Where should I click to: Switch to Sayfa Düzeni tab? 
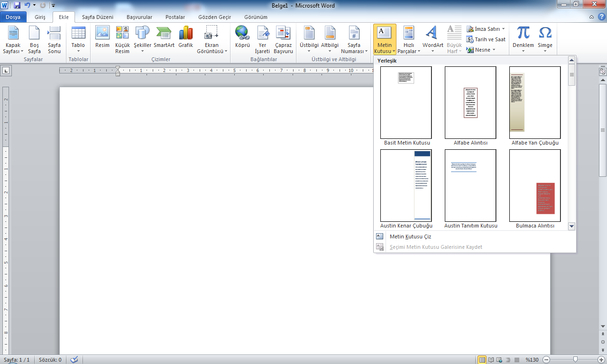tap(98, 17)
